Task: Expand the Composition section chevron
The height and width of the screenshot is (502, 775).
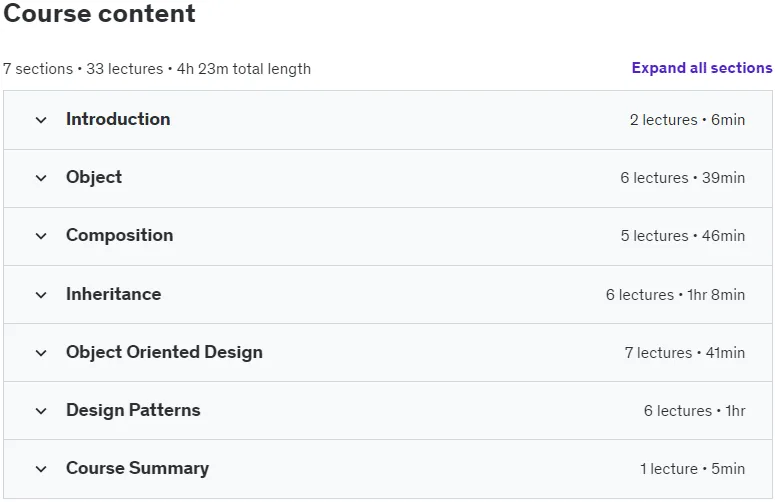Action: pos(41,236)
